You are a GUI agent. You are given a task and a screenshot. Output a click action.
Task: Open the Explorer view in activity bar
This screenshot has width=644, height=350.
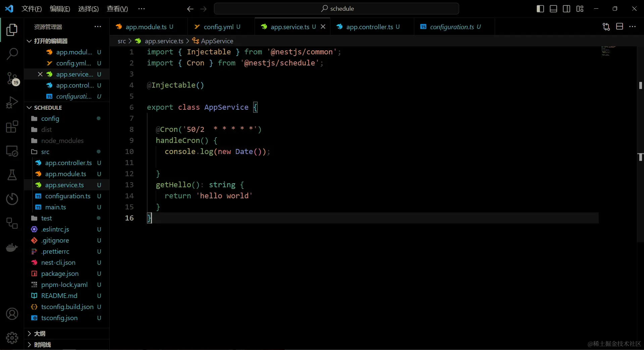tap(12, 30)
